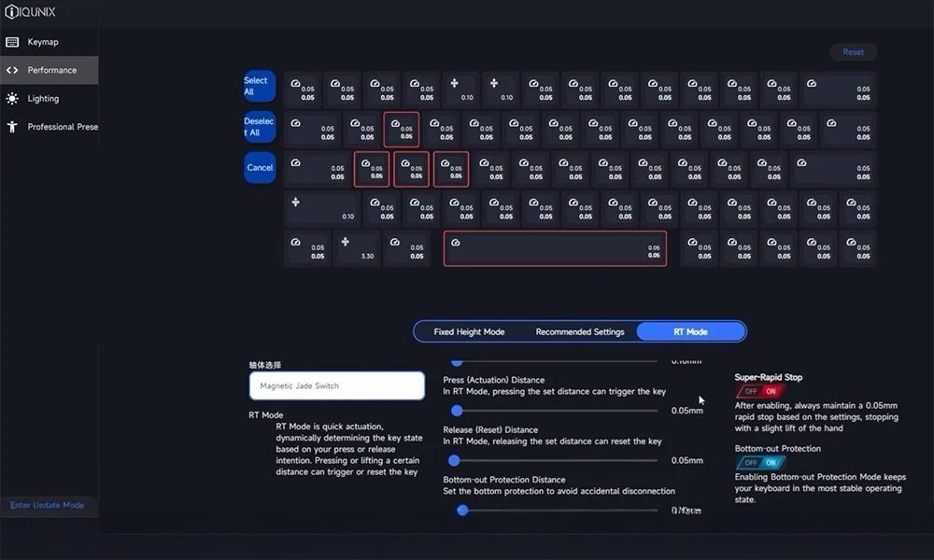Select the RT Mode tab
934x560 pixels.
690,331
